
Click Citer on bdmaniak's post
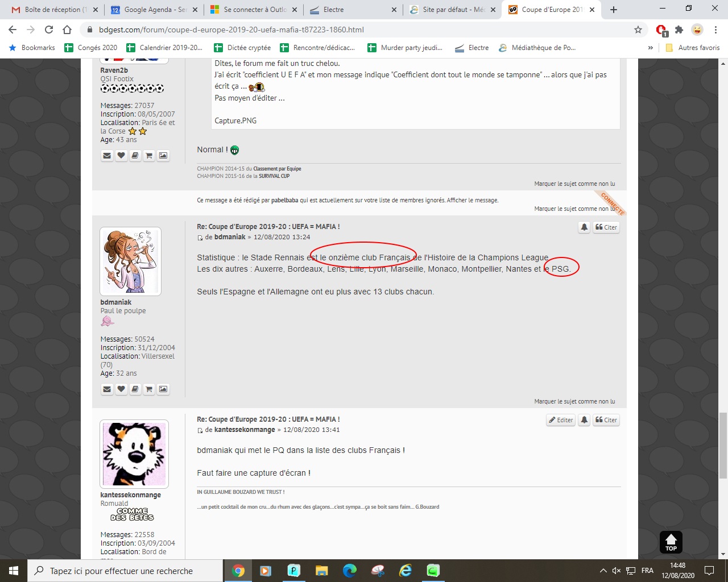[x=606, y=227]
